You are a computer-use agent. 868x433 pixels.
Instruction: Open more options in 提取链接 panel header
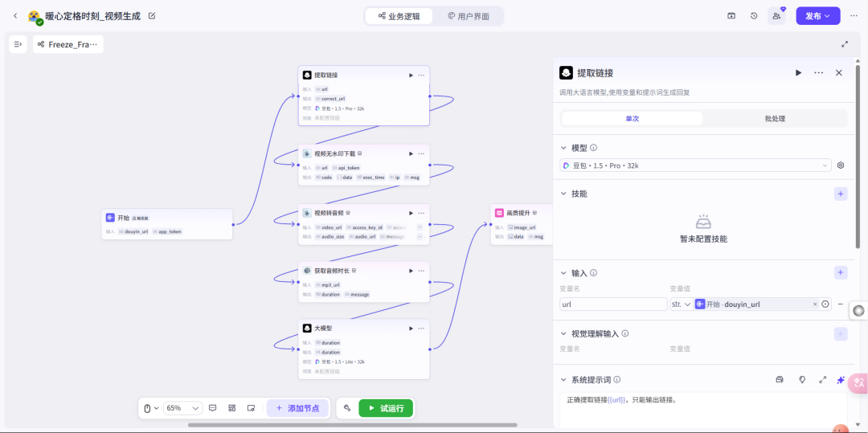tap(819, 72)
